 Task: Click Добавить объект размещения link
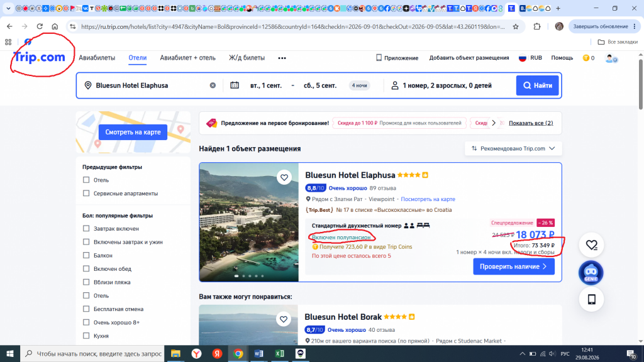click(469, 58)
